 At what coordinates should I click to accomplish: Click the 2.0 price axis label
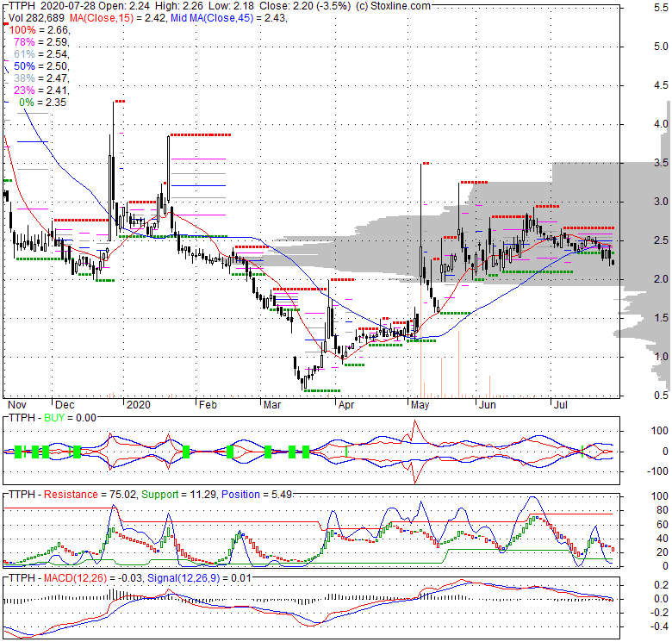[661, 279]
